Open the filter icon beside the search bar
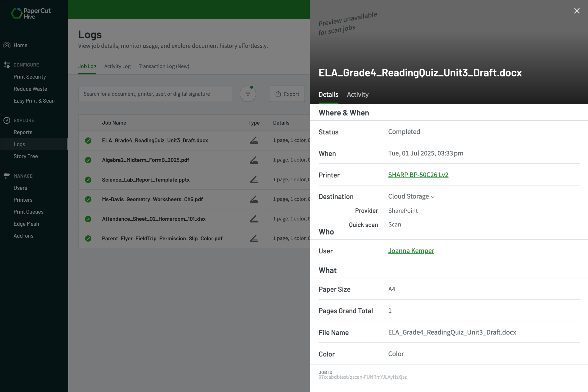This screenshot has height=392, width=588. click(x=247, y=94)
